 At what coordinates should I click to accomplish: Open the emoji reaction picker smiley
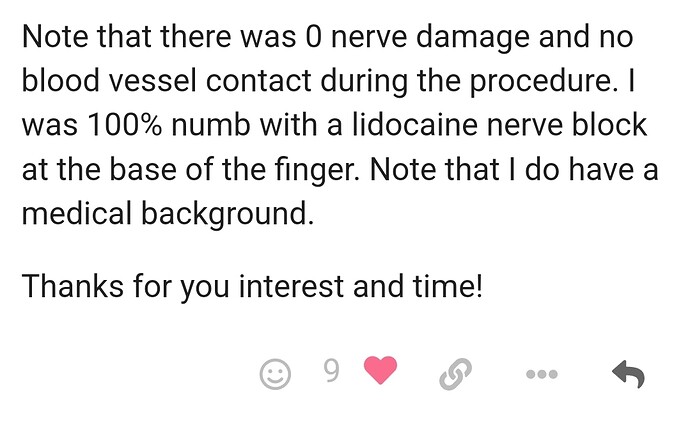pyautogui.click(x=275, y=374)
